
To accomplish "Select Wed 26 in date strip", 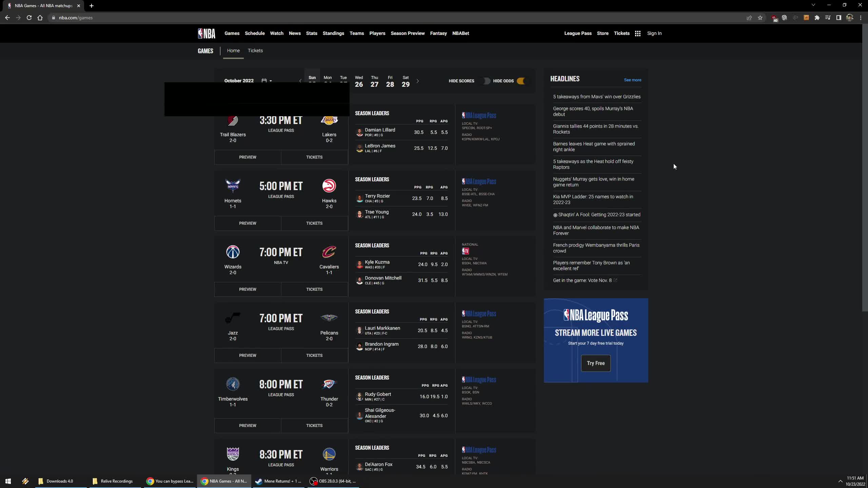I will click(x=359, y=82).
